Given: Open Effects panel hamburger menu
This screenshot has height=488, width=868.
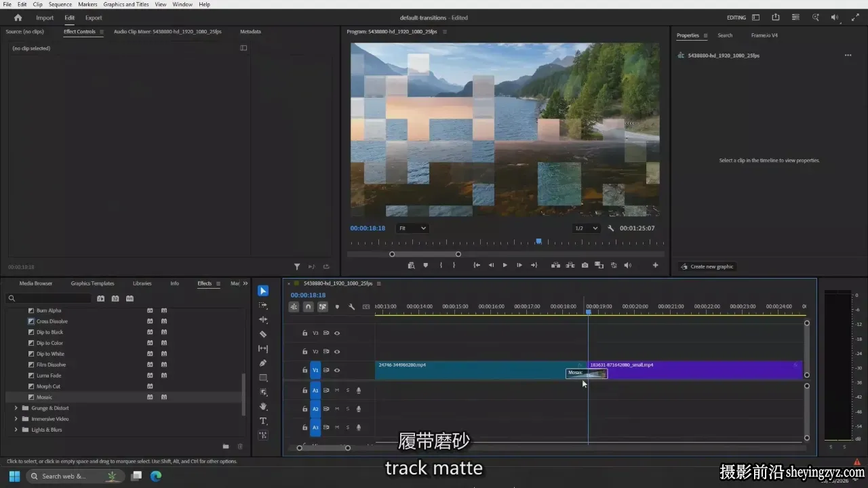Looking at the screenshot, I should pos(218,283).
